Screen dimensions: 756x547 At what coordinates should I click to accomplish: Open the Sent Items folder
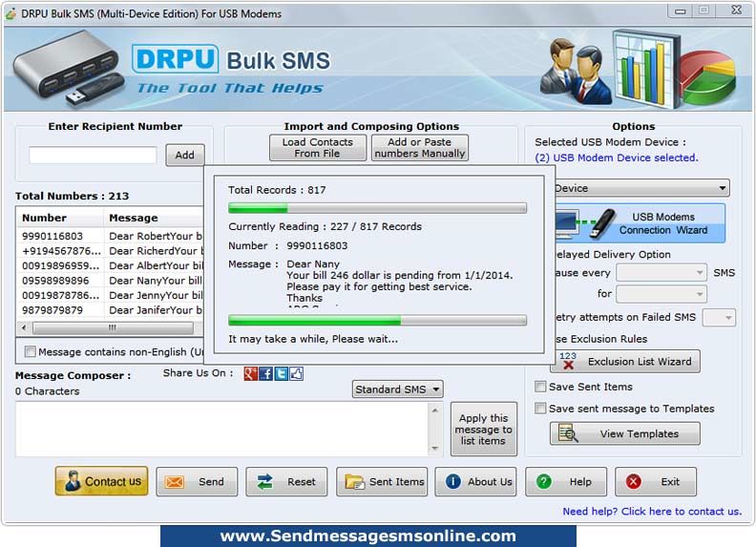click(x=382, y=481)
